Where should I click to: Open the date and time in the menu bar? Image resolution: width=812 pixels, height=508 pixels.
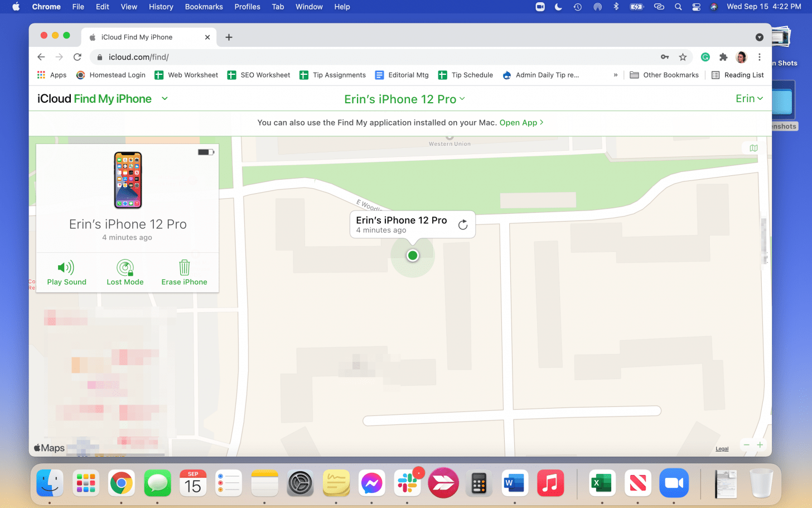(x=763, y=7)
